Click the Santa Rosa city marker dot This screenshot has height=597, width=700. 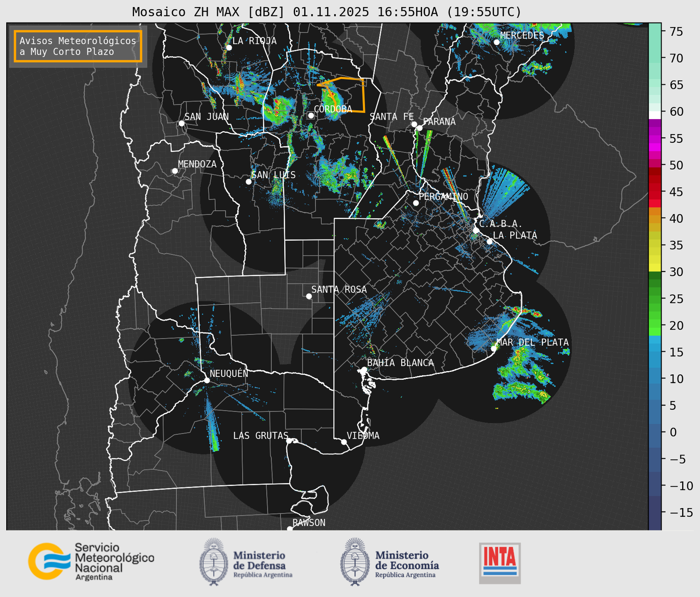click(x=309, y=296)
